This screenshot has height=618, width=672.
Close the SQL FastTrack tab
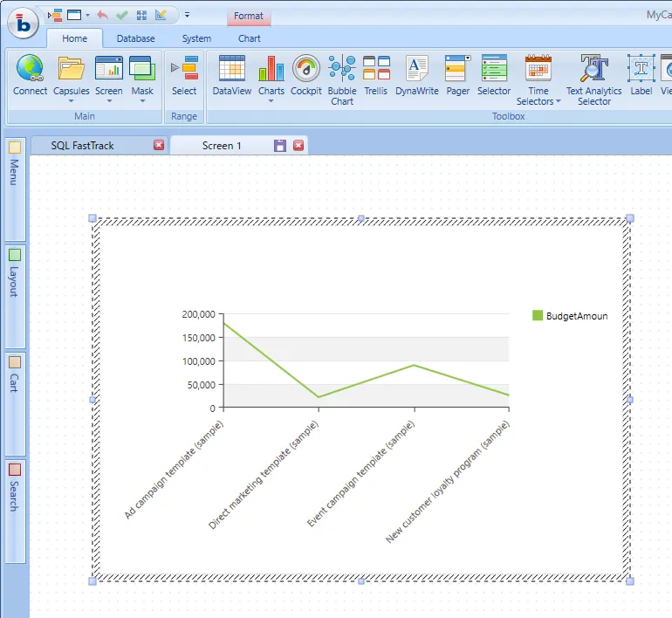(x=159, y=145)
